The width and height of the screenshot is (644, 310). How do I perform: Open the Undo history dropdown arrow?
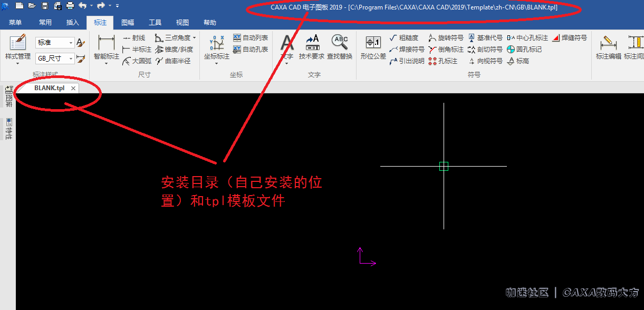tap(91, 6)
